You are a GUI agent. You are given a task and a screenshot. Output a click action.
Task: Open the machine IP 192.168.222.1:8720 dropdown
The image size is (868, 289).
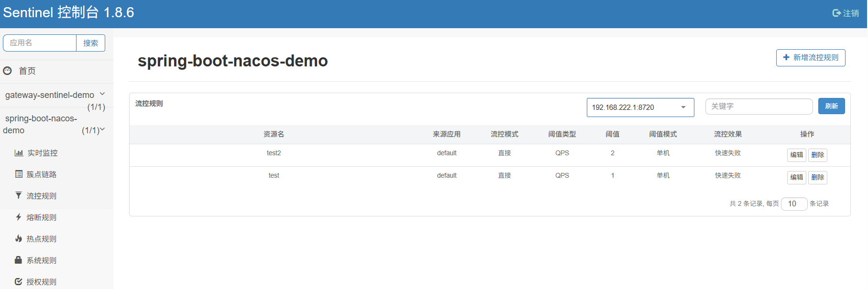point(640,107)
